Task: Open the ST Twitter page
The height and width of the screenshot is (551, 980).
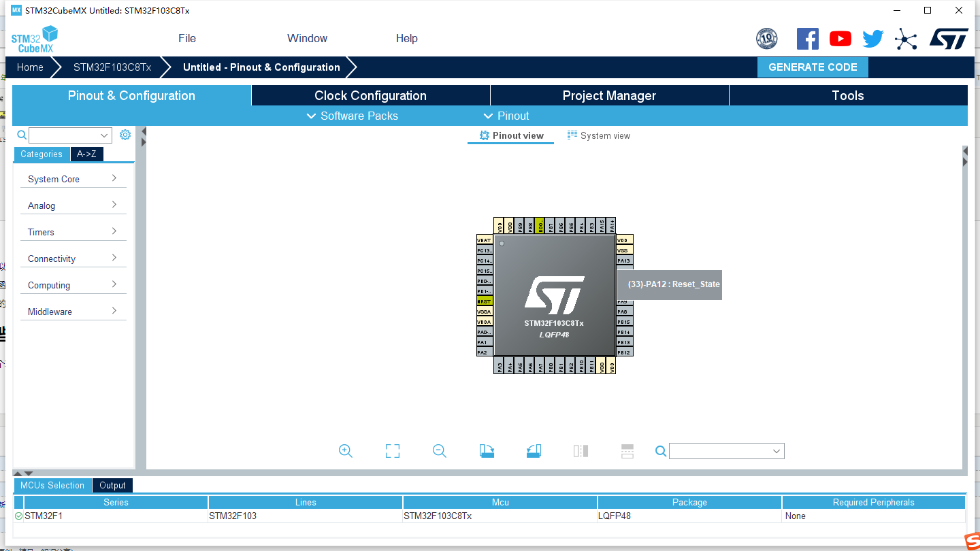Action: coord(873,39)
